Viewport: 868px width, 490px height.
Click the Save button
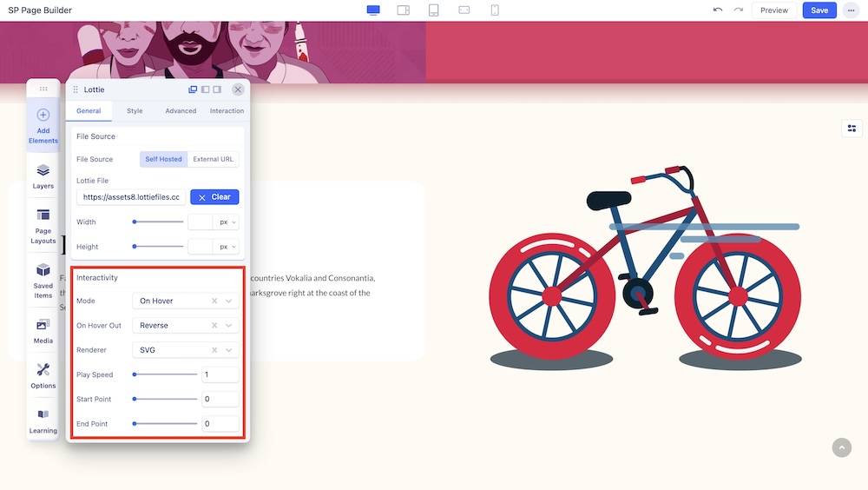[x=819, y=10]
